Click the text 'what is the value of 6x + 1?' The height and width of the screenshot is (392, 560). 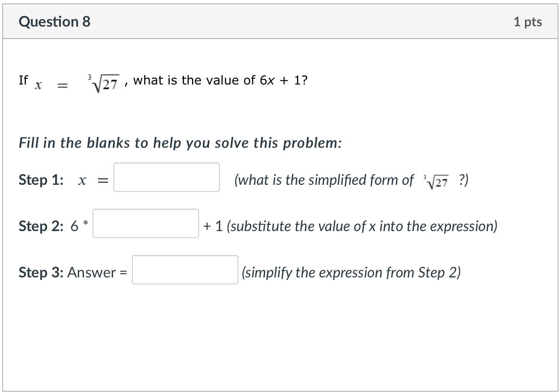click(x=220, y=80)
